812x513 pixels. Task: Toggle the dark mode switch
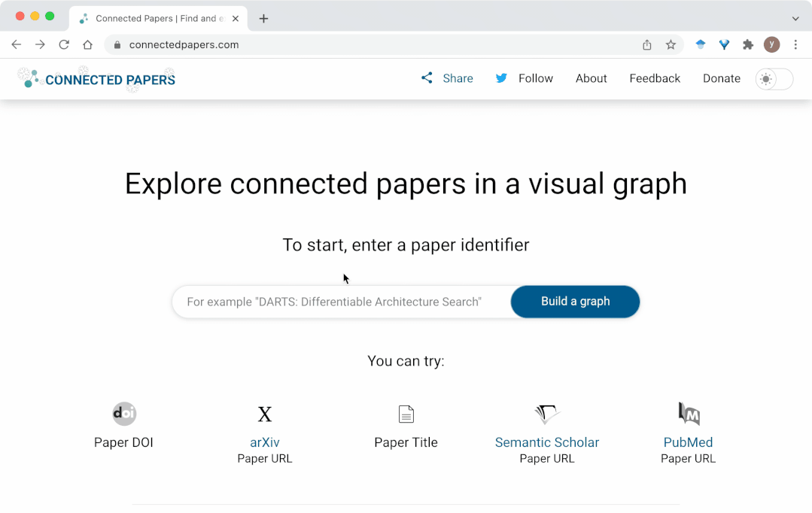pyautogui.click(x=774, y=79)
